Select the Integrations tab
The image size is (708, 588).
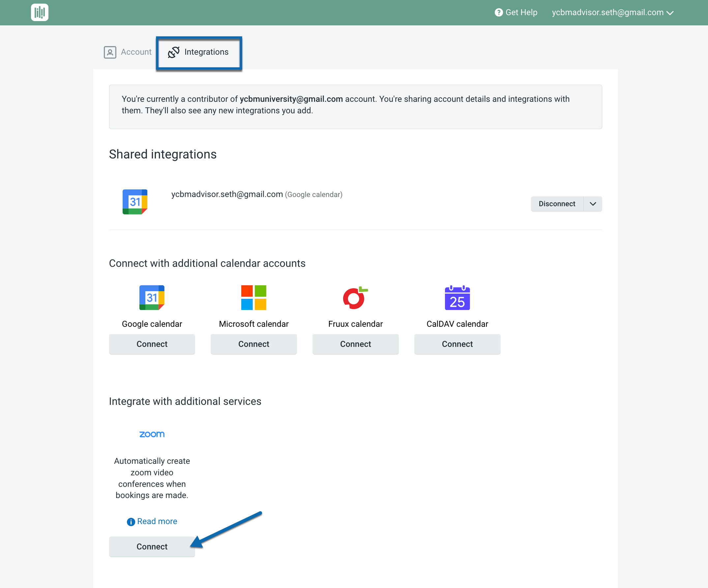[x=199, y=52]
